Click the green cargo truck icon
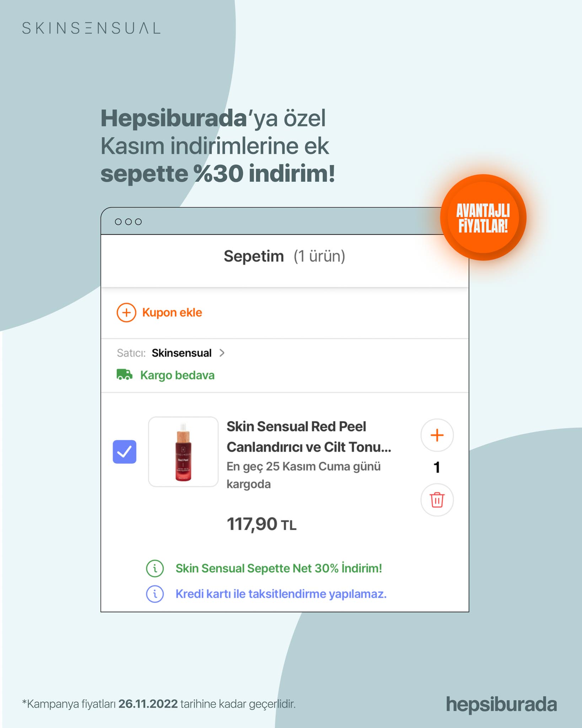Screen dimensions: 582x728 coord(124,375)
